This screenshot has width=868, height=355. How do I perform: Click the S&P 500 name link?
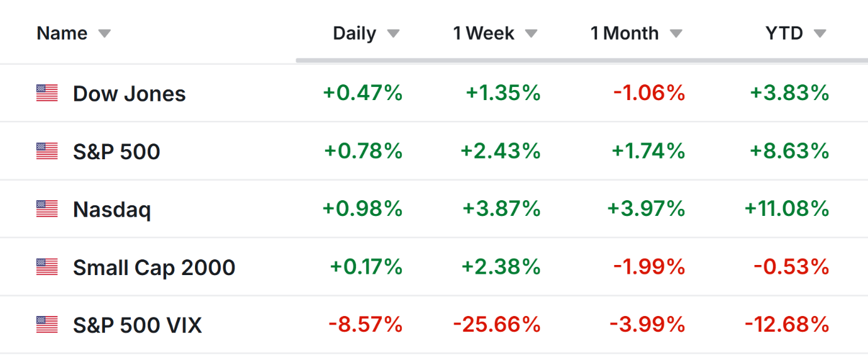[x=116, y=152]
